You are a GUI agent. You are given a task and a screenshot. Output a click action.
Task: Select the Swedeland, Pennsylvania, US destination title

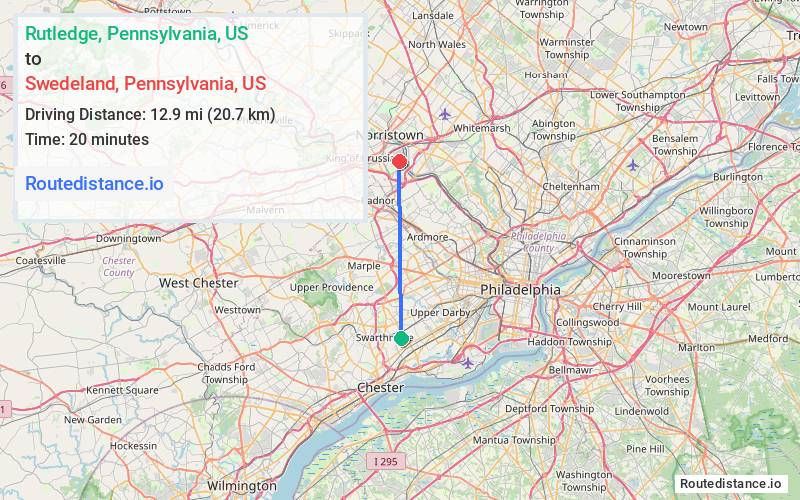pyautogui.click(x=145, y=83)
